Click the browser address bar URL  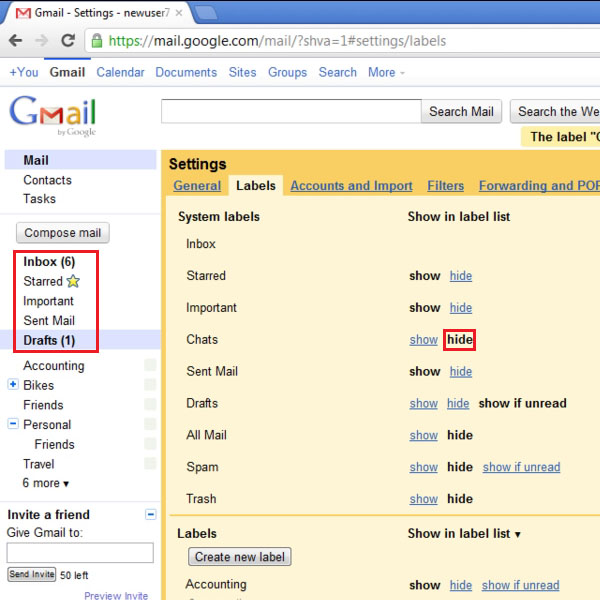(277, 41)
